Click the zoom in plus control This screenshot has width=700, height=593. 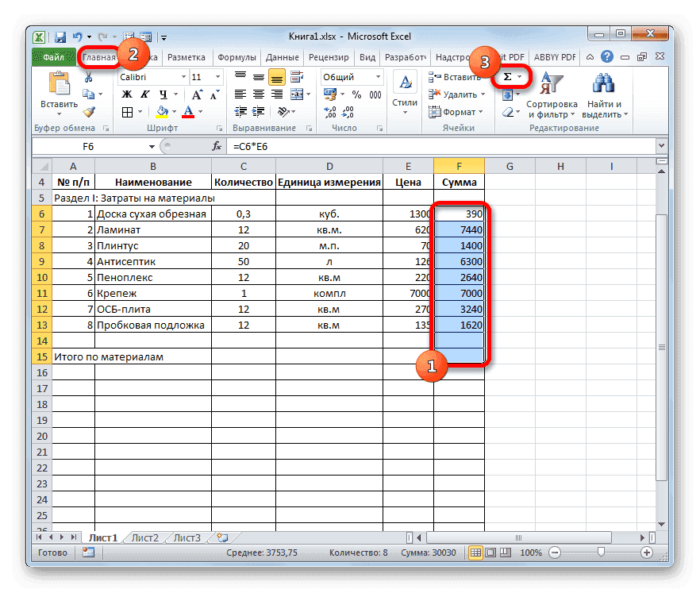click(x=646, y=552)
